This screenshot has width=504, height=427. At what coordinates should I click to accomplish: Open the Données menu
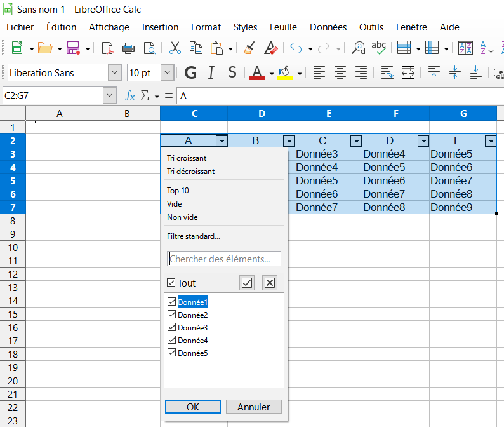328,27
